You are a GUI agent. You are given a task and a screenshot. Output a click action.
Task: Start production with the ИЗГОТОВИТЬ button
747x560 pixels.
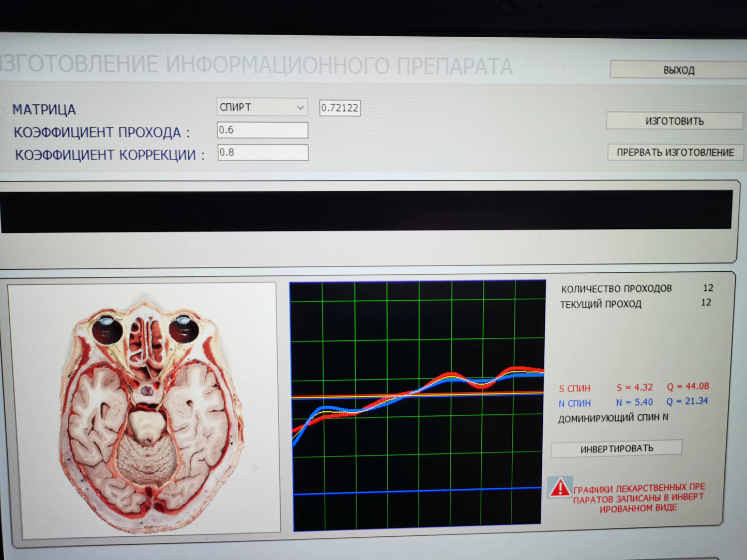[674, 121]
